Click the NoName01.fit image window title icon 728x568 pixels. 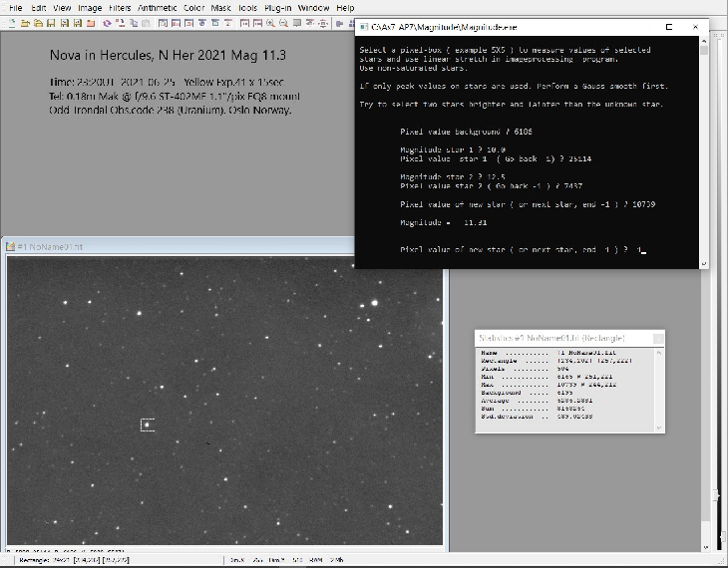coord(11,246)
